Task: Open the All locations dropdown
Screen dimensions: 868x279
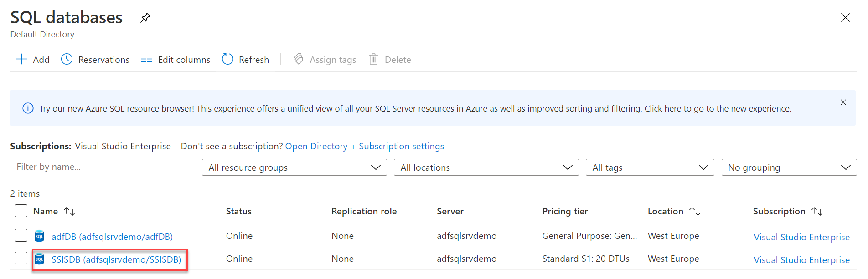Action: pyautogui.click(x=486, y=167)
